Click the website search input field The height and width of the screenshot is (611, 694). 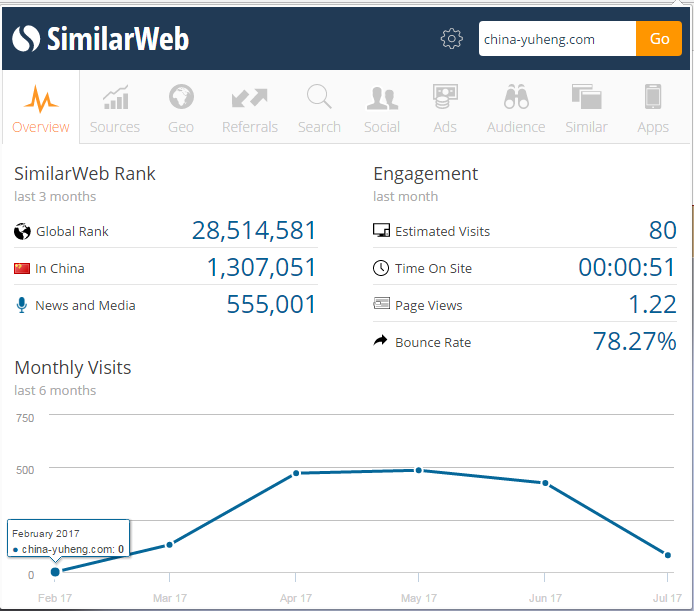(x=556, y=39)
